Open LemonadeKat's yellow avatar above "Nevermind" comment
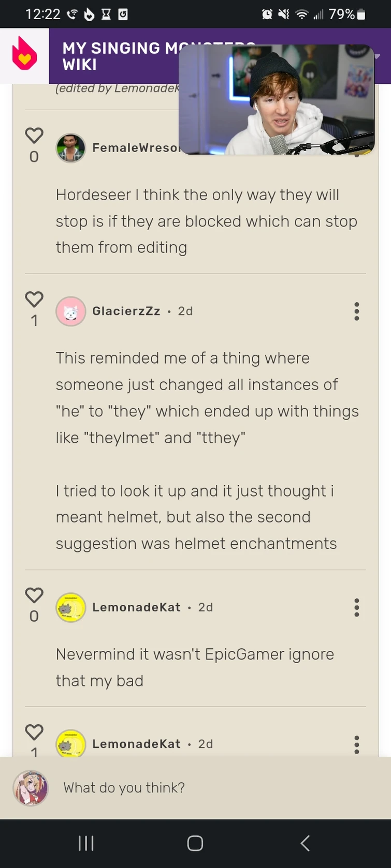The width and height of the screenshot is (391, 868). 70,608
